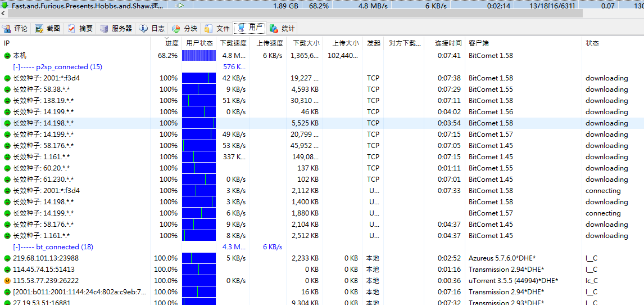Click the frowning face icon for 115.53.77.239
Viewport: 644px width, 305px height.
tap(7, 281)
